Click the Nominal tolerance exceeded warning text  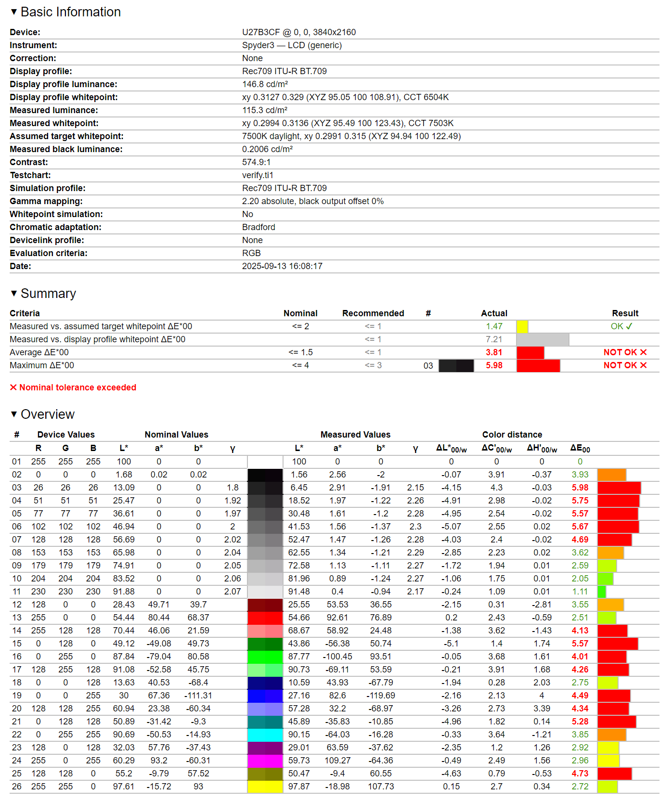click(78, 387)
